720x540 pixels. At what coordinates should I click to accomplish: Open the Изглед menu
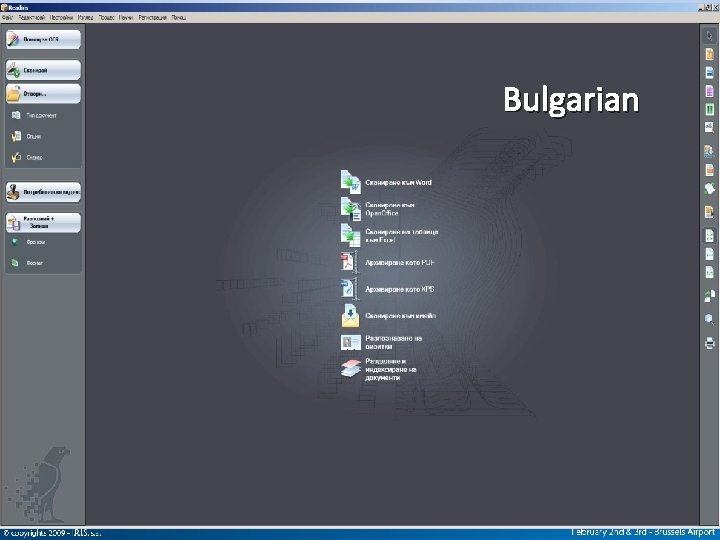(x=85, y=17)
